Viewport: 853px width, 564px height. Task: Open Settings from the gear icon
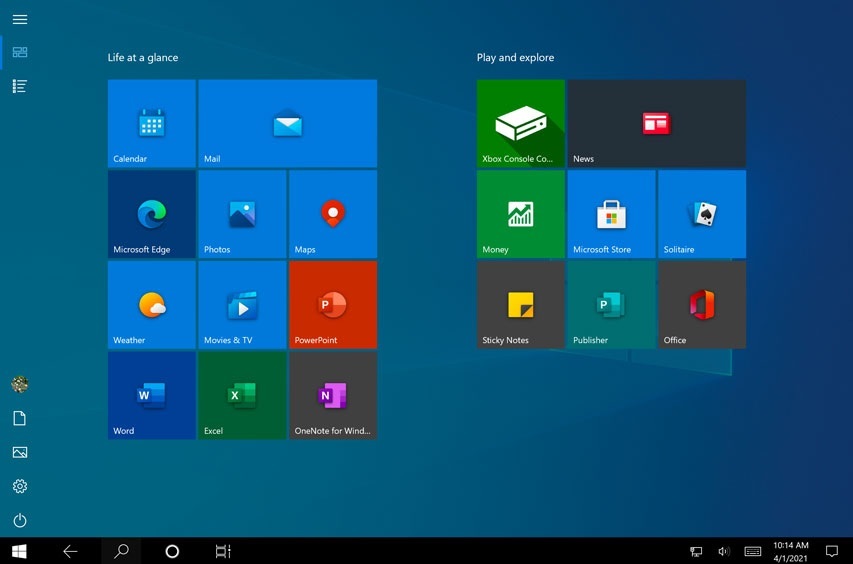(x=19, y=486)
